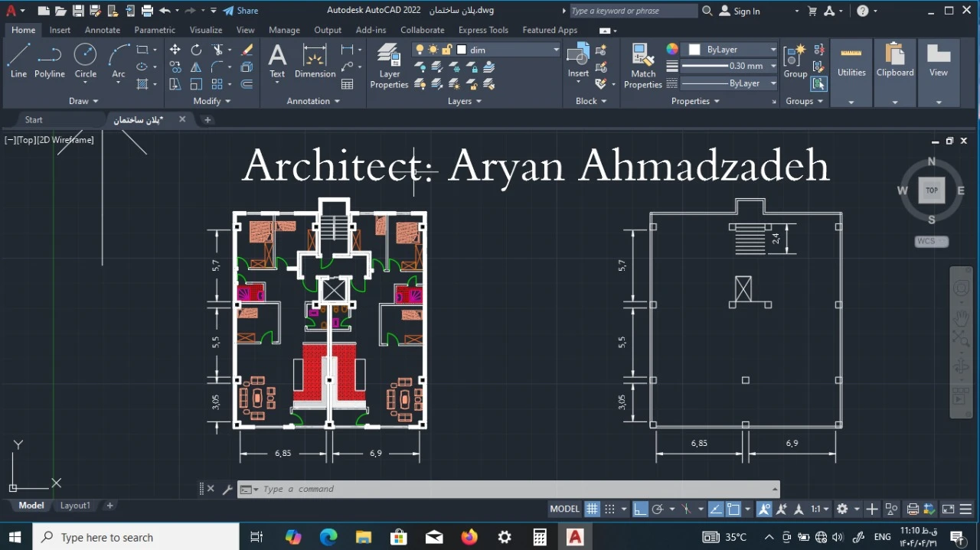Open Layer Properties manager
The width and height of the screenshot is (980, 550).
[x=389, y=66]
